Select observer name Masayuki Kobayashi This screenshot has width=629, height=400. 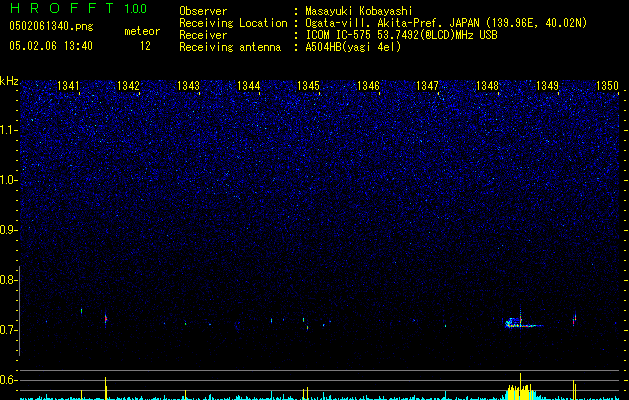tap(359, 11)
